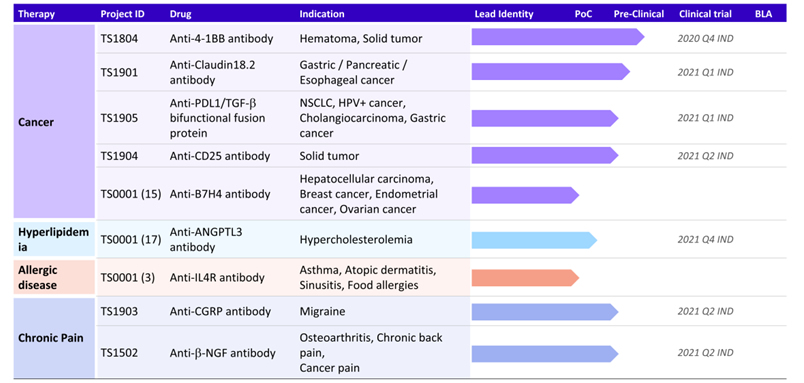Click the Project ID column header
The height and width of the screenshot is (383, 804).
click(x=123, y=14)
